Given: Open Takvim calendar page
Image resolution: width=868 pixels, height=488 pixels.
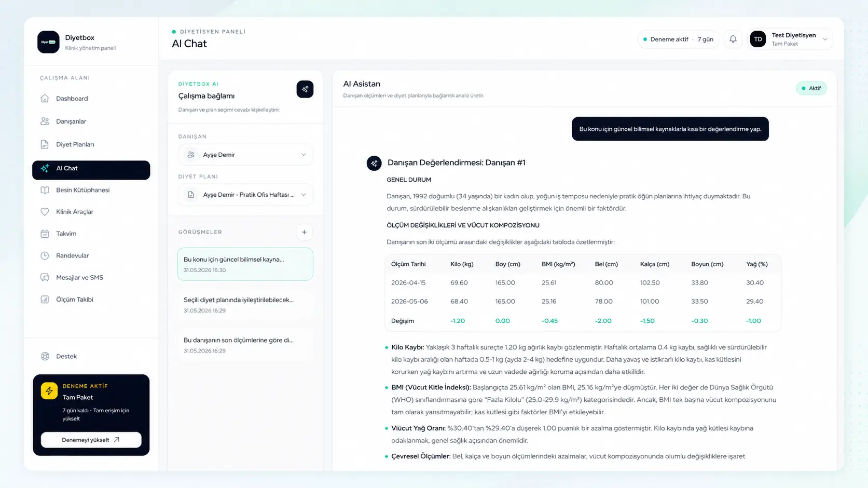Looking at the screenshot, I should click(x=91, y=234).
